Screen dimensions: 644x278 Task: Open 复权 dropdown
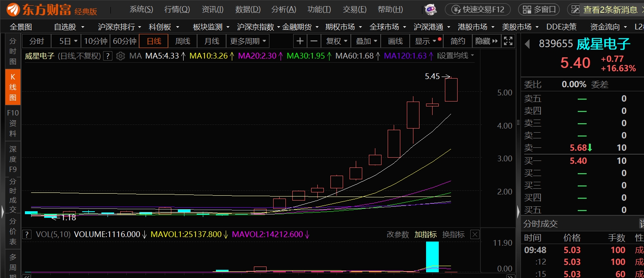tap(336, 41)
